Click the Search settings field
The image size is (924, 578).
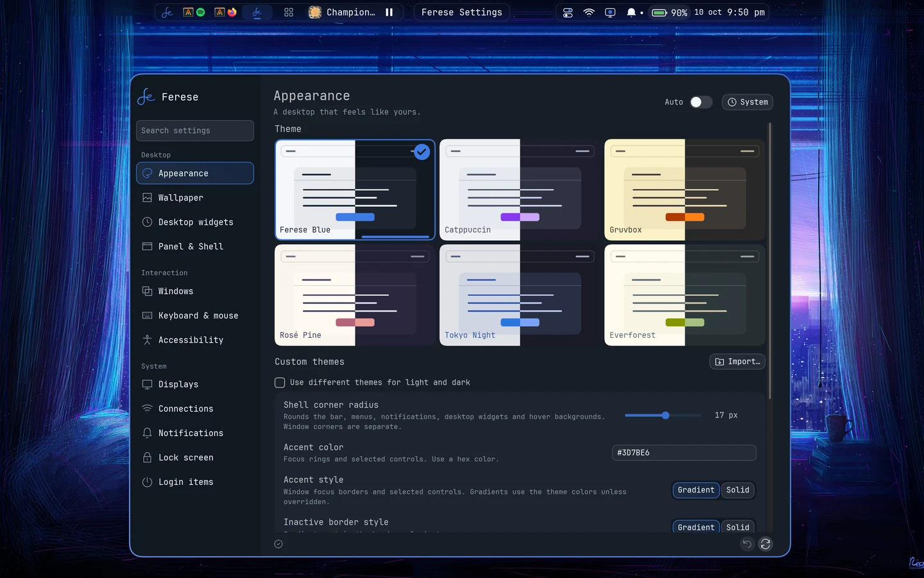[195, 130]
